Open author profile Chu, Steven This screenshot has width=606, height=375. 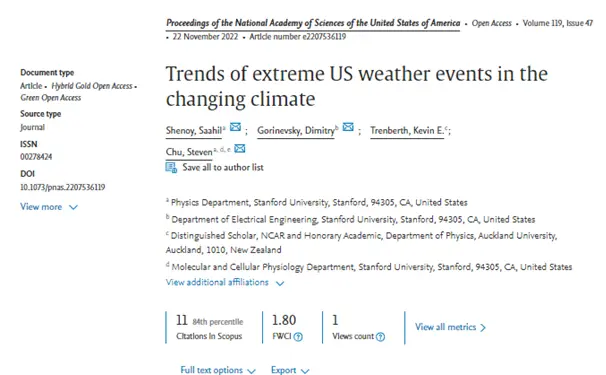point(189,152)
